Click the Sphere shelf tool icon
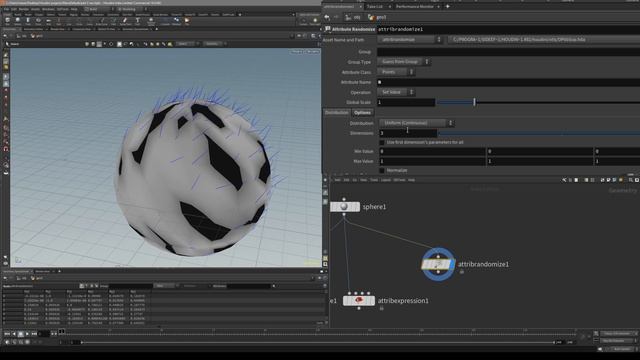The height and width of the screenshot is (360, 640). tap(18, 20)
